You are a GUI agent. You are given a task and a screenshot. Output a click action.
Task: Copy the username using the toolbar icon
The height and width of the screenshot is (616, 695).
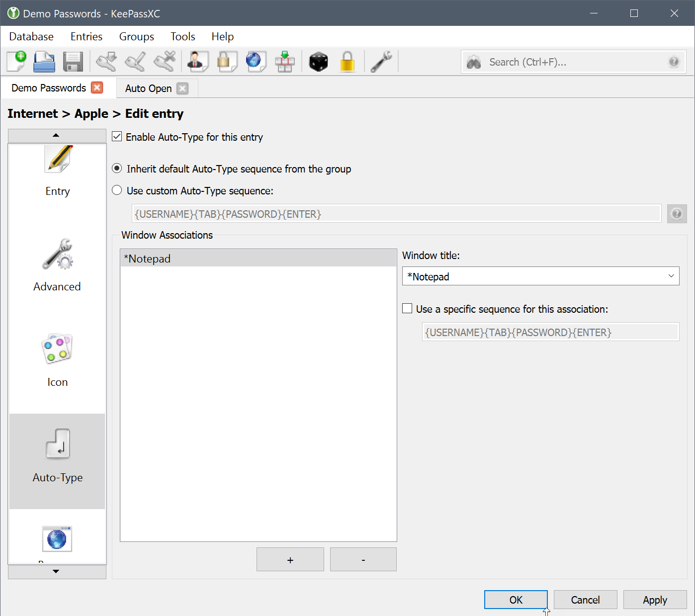[x=197, y=61]
